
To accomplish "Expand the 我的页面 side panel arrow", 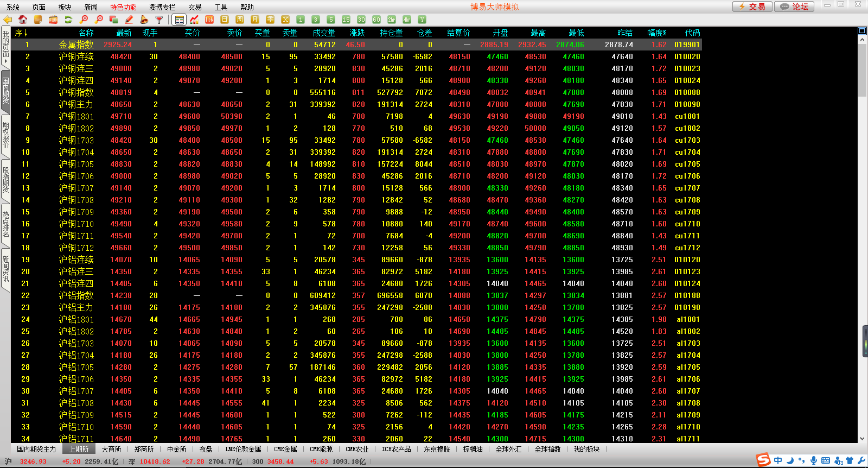I will pos(5,61).
